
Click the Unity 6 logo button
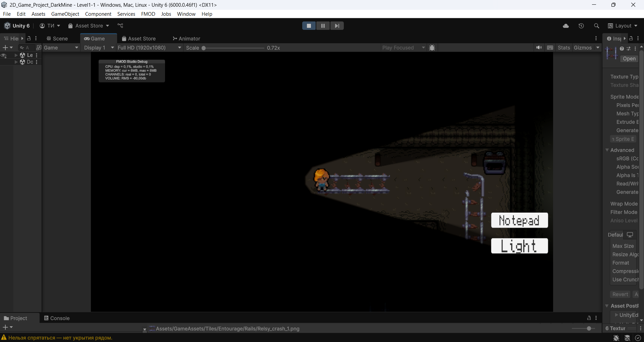17,26
